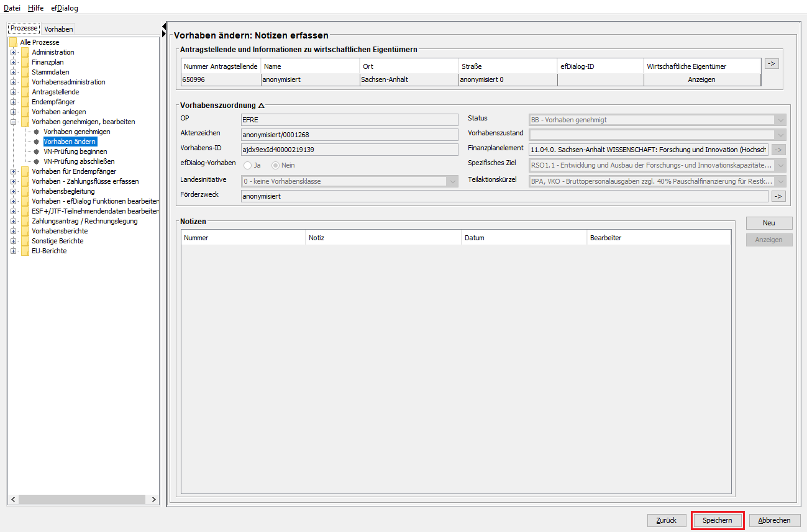
Task: Click the Administration folder icon
Action: tap(25, 52)
